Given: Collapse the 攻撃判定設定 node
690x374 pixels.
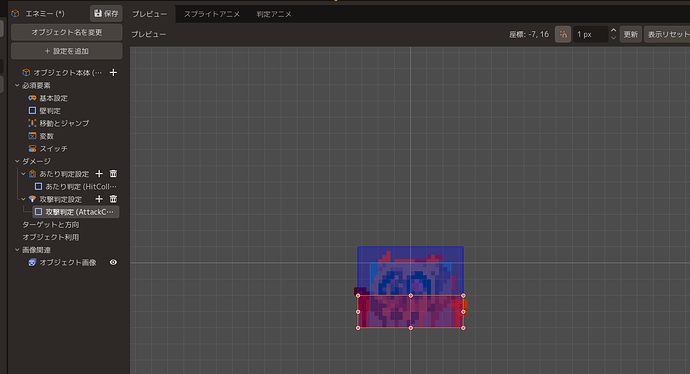Looking at the screenshot, I should tap(23, 199).
